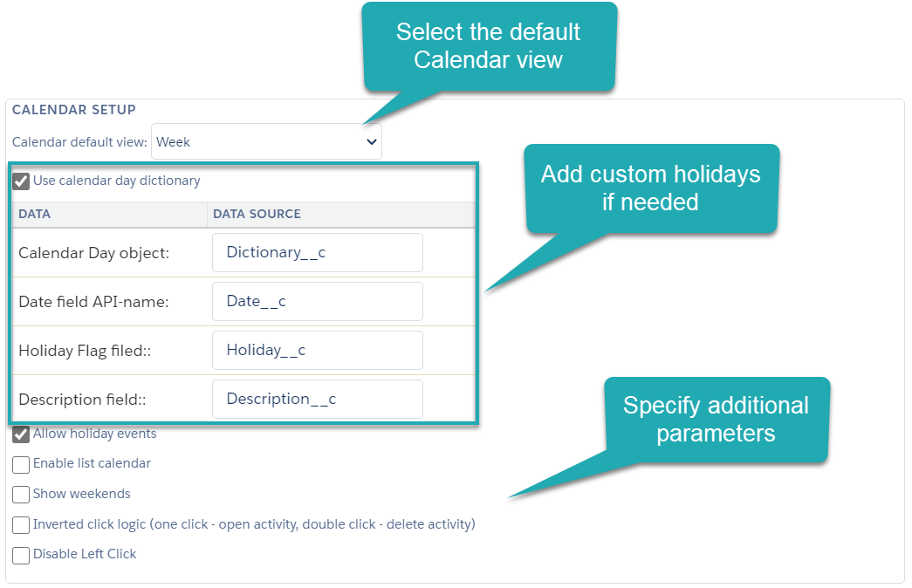The height and width of the screenshot is (588, 912).
Task: Click the dropdown chevron next to Week
Action: point(372,141)
